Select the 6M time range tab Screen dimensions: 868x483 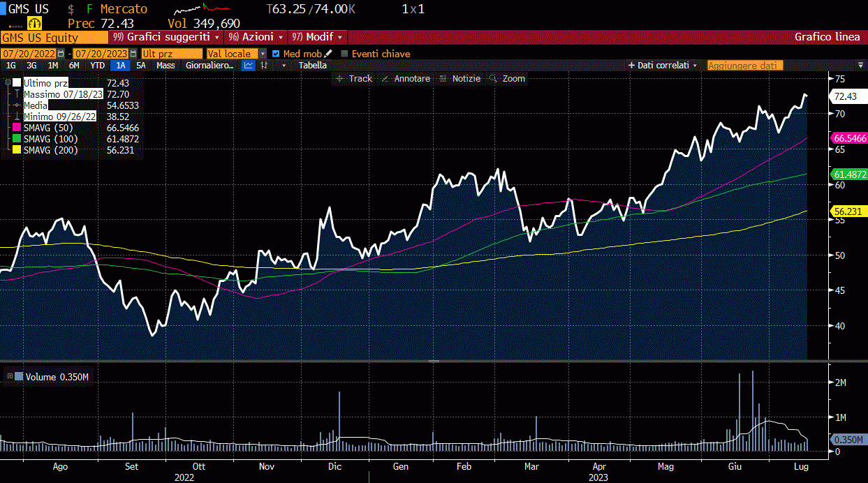74,66
